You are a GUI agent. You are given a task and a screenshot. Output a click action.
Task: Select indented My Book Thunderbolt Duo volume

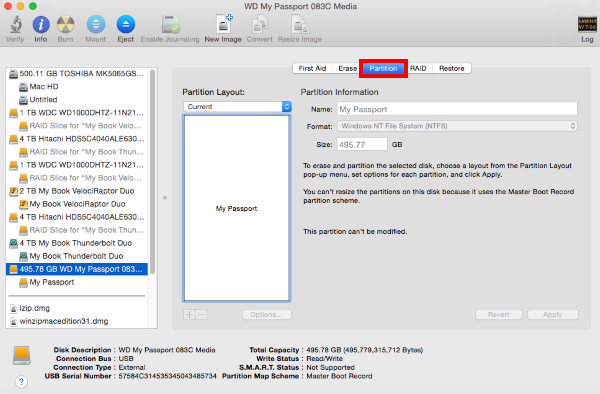(77, 256)
